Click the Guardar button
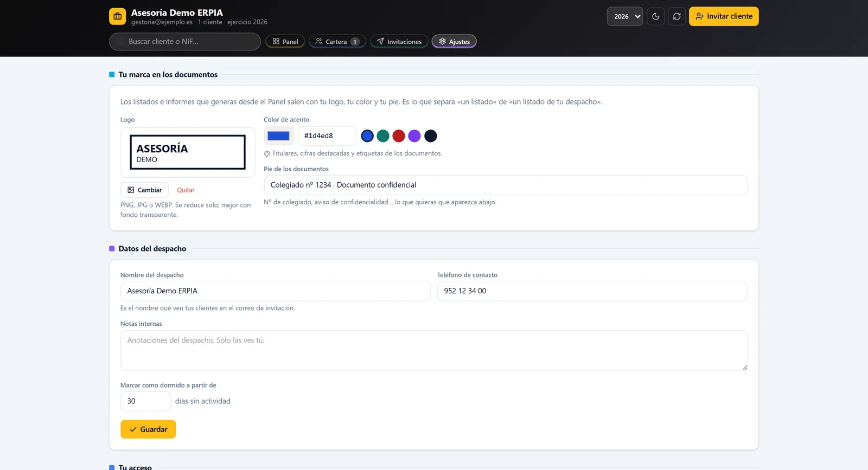This screenshot has height=470, width=868. (x=148, y=429)
